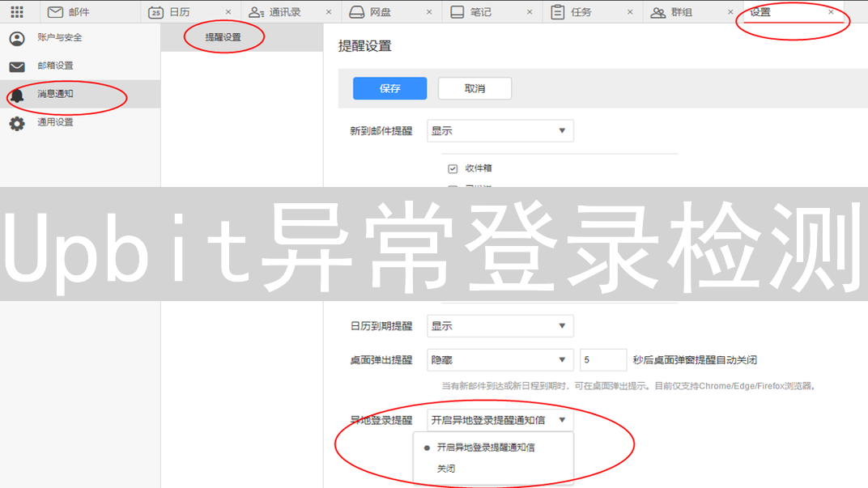Collapse the 异地登录提醒 dropdown
Image resolution: width=868 pixels, height=488 pixels.
click(500, 421)
